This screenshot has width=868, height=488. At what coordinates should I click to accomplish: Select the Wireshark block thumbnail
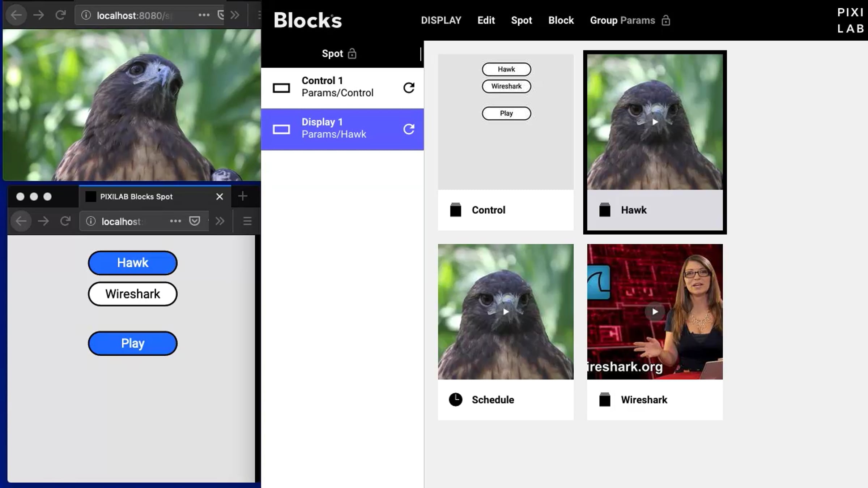[655, 312]
